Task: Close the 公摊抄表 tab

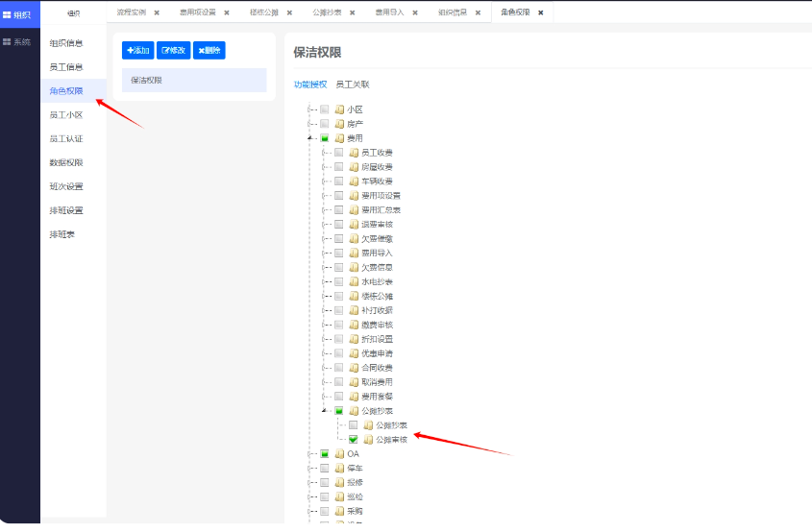Action: (x=352, y=12)
